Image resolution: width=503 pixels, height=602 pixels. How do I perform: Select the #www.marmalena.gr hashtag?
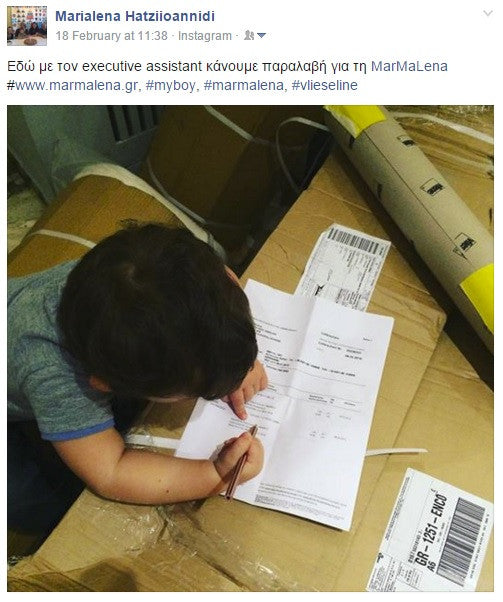coord(72,85)
